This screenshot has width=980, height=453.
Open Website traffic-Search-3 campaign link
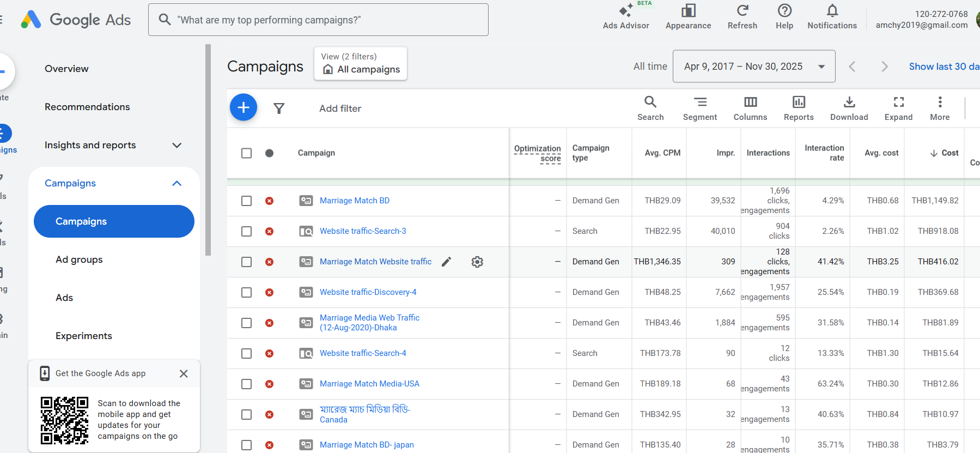point(363,231)
